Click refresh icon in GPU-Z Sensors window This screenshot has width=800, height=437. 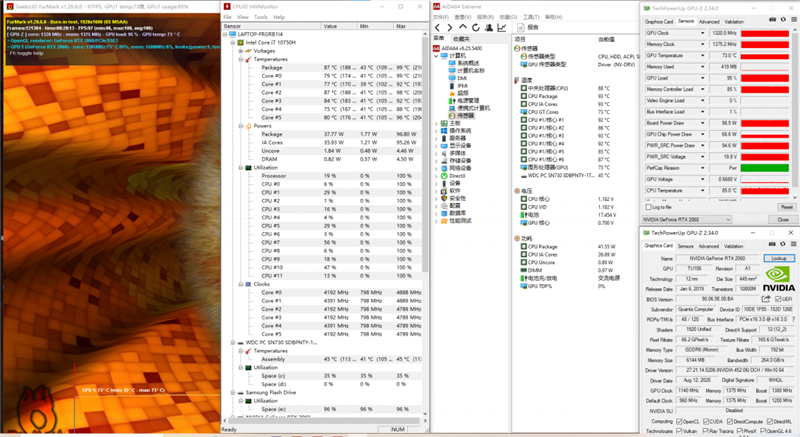[x=784, y=19]
